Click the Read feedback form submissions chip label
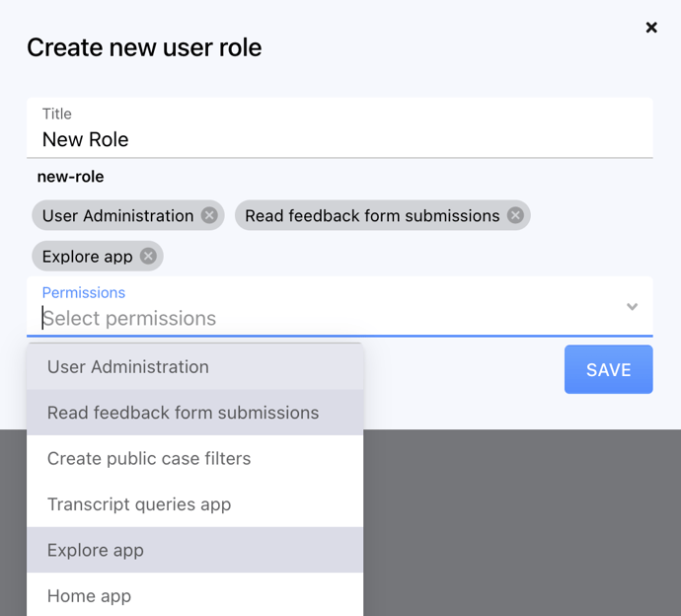The width and height of the screenshot is (681, 616). [372, 215]
